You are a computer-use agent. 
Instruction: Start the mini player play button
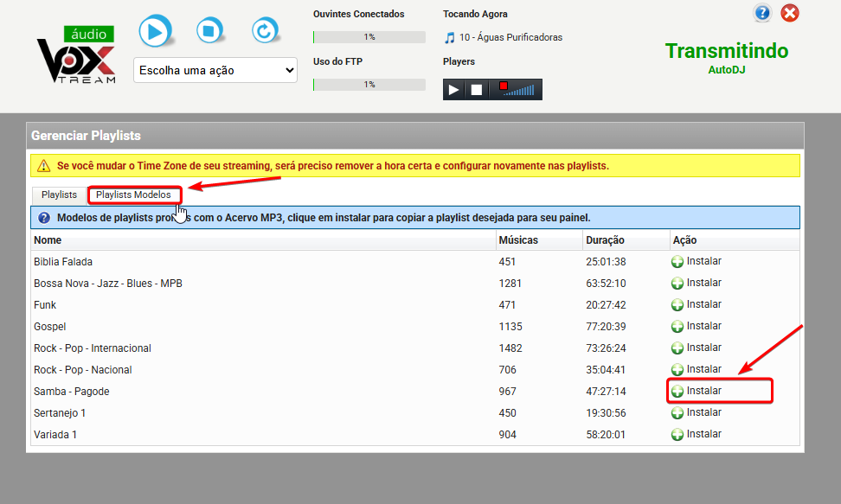pos(453,90)
